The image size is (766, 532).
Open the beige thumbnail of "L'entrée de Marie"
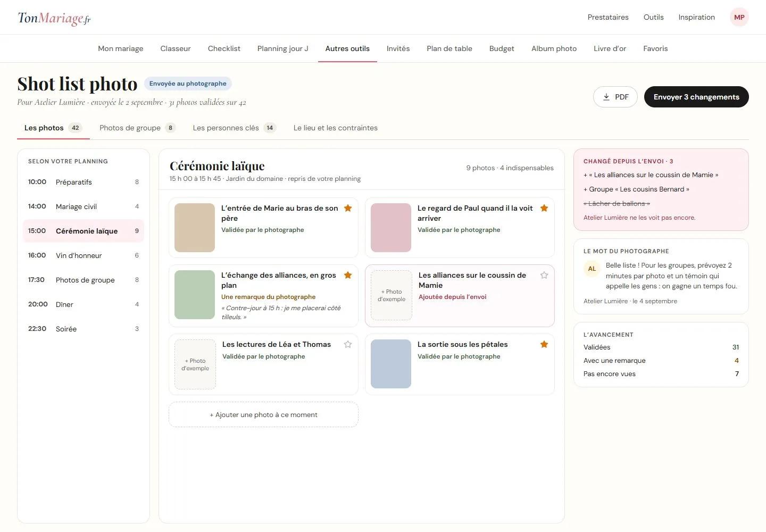(x=195, y=228)
